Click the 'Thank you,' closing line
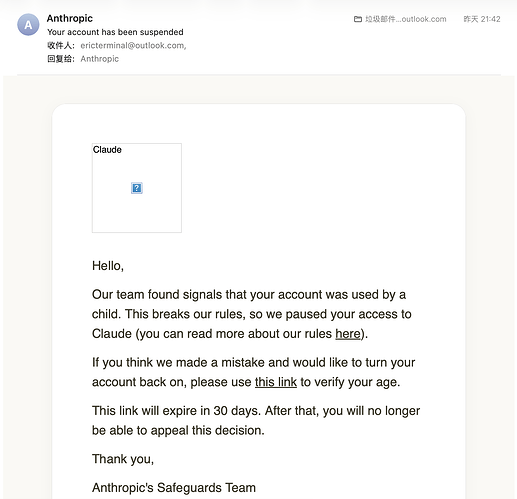The image size is (517, 499). coord(123,459)
